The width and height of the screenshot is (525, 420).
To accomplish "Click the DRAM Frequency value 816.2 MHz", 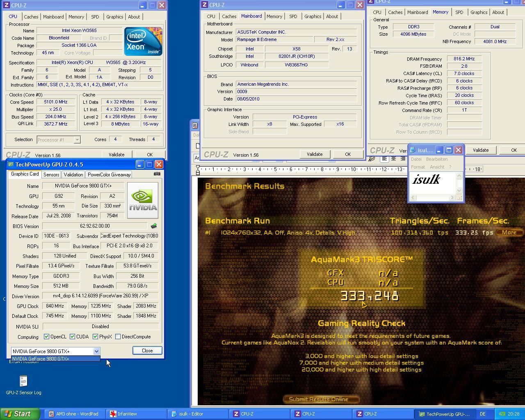I will point(464,59).
